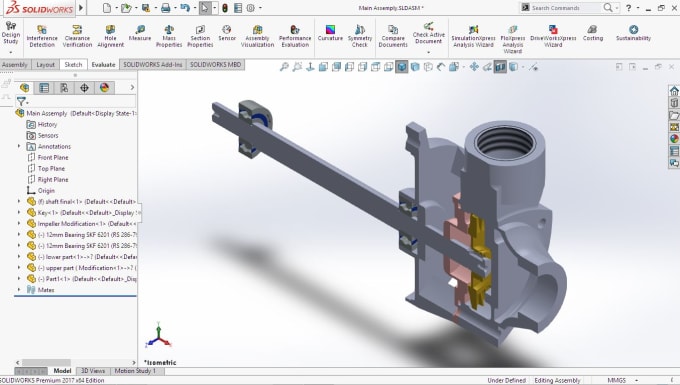This screenshot has width=680, height=385.
Task: Open the PropertyManager tab
Action: pos(44,88)
